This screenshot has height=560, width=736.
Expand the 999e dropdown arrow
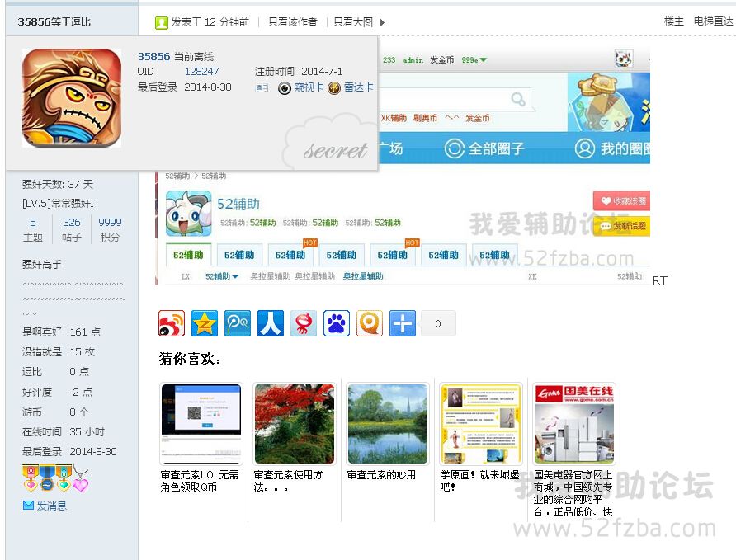coord(484,60)
